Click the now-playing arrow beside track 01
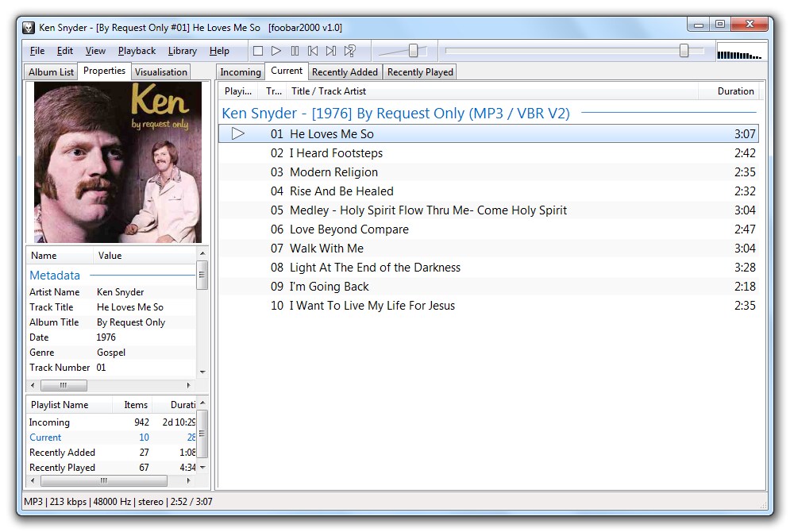Image resolution: width=790 pixels, height=532 pixels. [238, 133]
